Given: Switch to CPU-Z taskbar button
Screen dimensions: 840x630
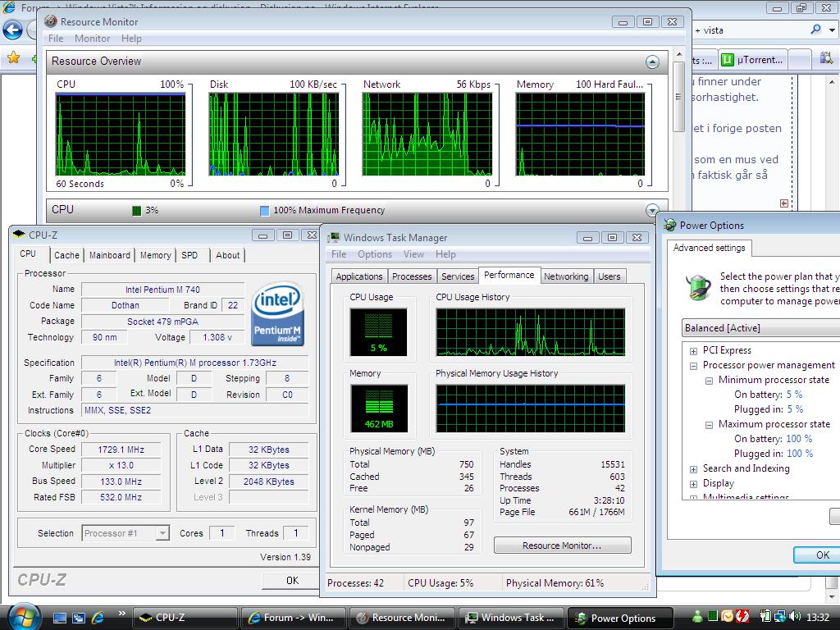Looking at the screenshot, I should click(185, 618).
